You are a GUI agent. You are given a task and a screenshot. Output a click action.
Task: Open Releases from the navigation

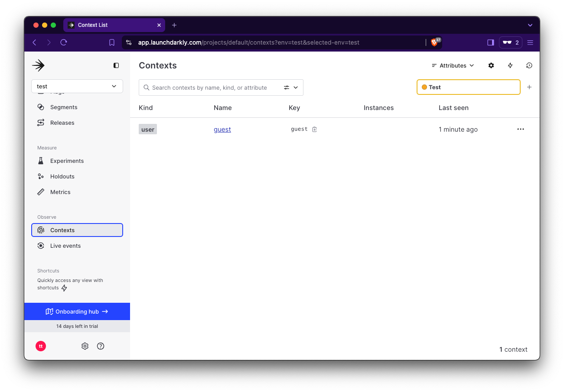pos(61,123)
